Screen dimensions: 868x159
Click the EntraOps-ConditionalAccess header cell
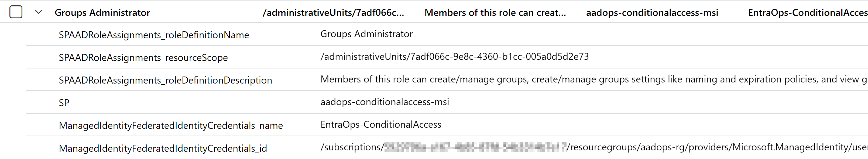click(x=808, y=13)
